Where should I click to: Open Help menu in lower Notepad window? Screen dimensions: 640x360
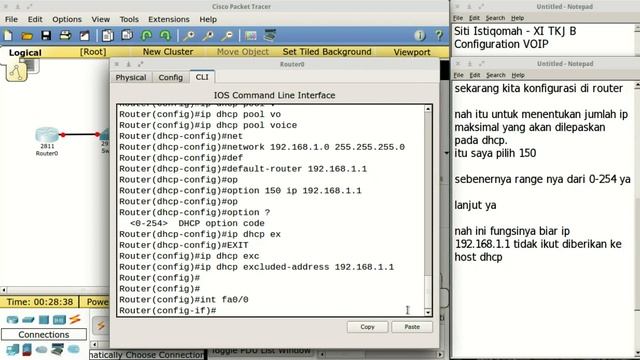(518, 75)
